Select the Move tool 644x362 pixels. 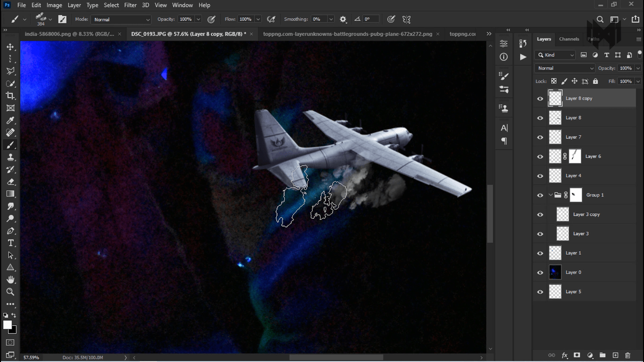pos(10,47)
